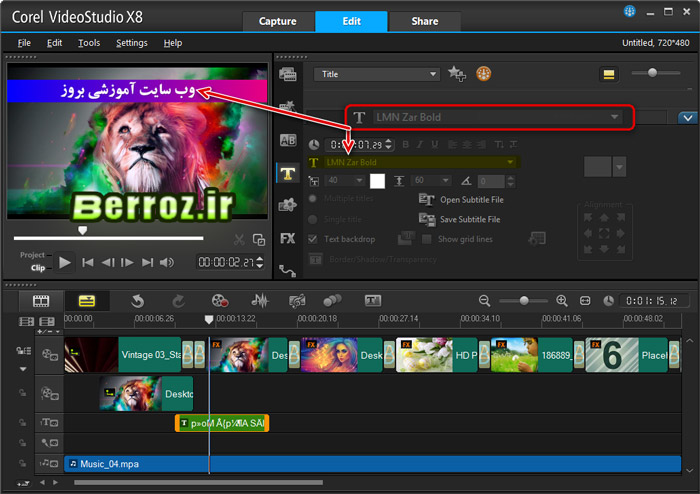Open the Title library panel icon

(288, 173)
